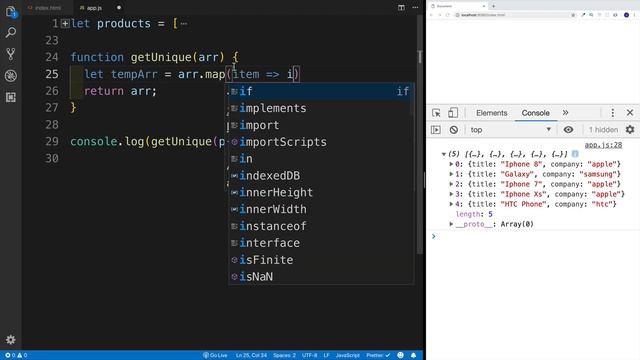640x360 pixels.
Task: Start Go Live server from status bar
Action: pyautogui.click(x=215, y=355)
